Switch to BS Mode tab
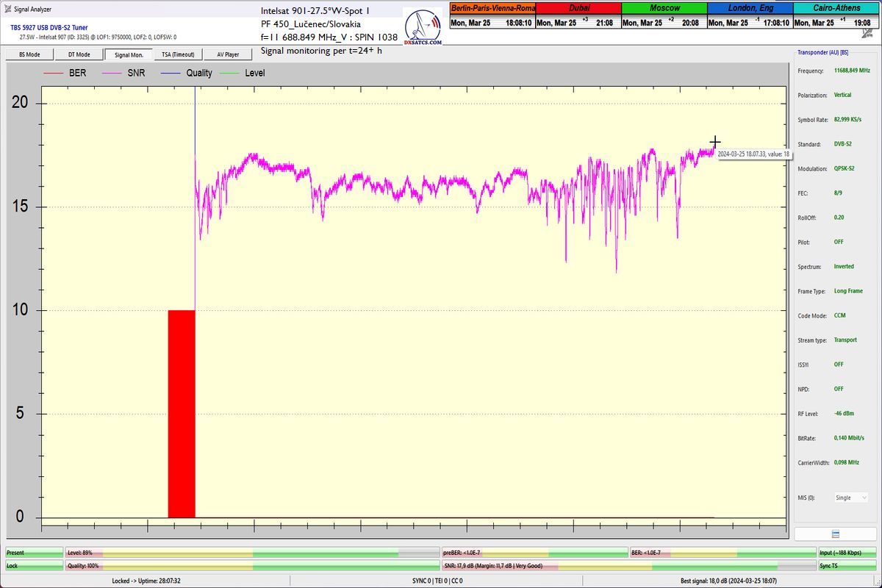882x588 pixels. (x=29, y=54)
